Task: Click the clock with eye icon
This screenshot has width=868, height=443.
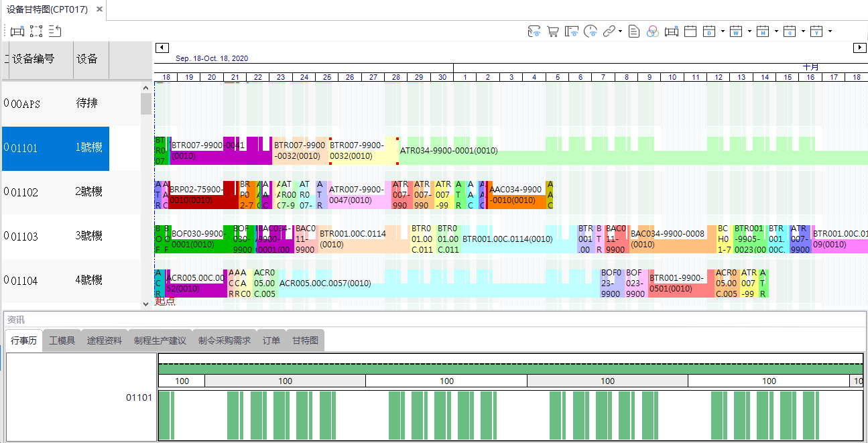Action: pos(591,31)
